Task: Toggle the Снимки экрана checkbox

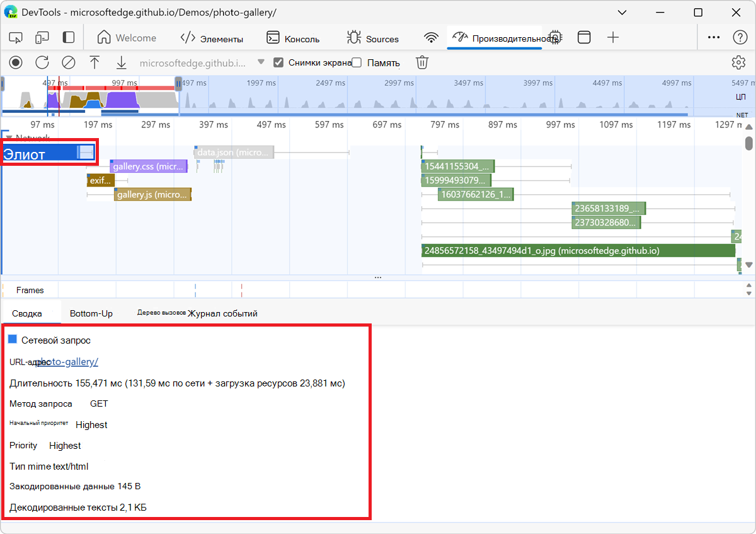Action: [x=278, y=62]
